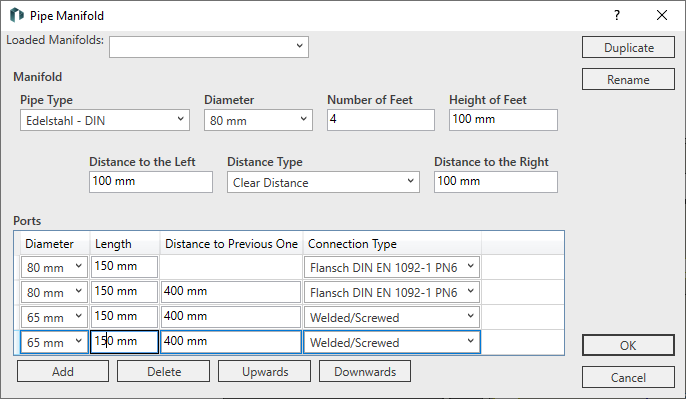
Task: Open the Pipe Type dropdown showing Edelstahl - DIN
Action: (105, 120)
